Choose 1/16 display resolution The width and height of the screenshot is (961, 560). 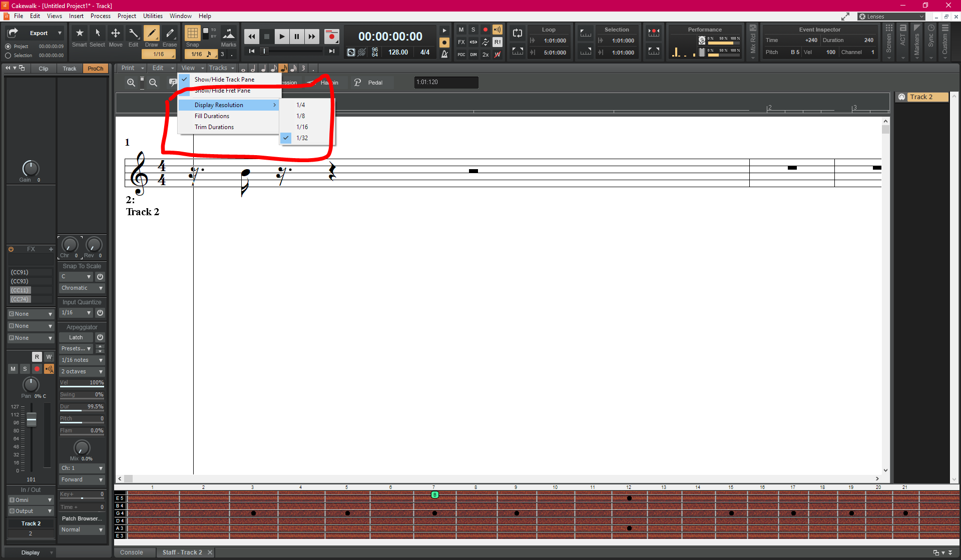[302, 127]
